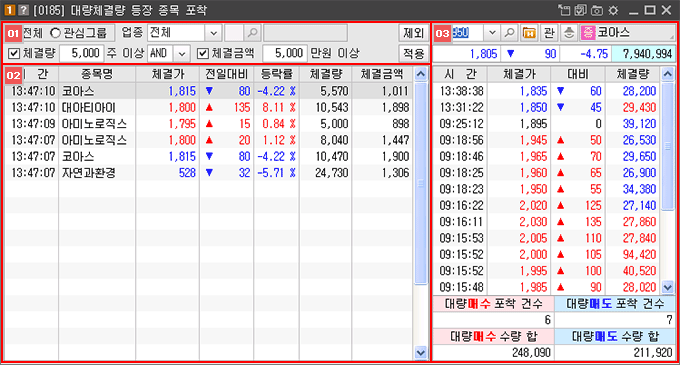Click the 211,920 대량매도 수량 value
Screen dimensions: 680x365
coord(615,352)
